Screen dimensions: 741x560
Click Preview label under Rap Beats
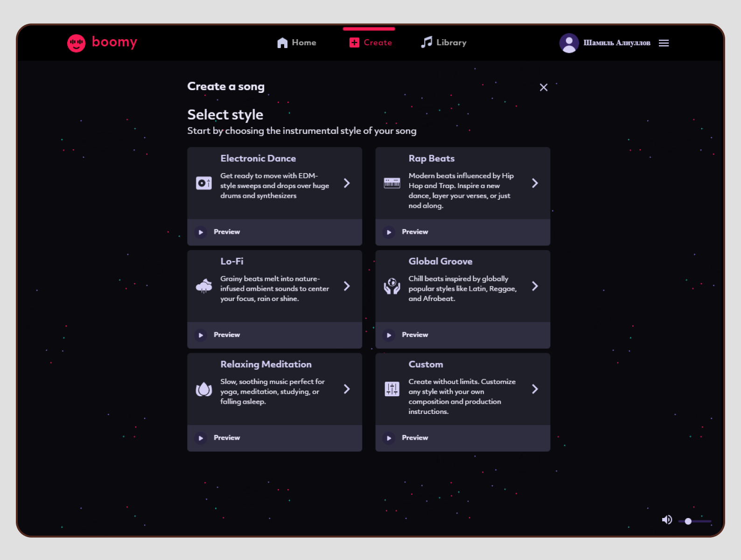pyautogui.click(x=415, y=232)
